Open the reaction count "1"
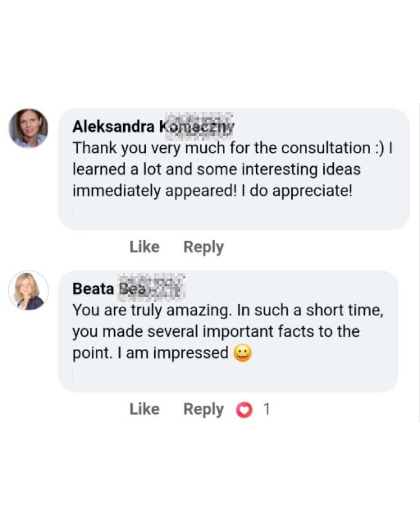 (266, 409)
